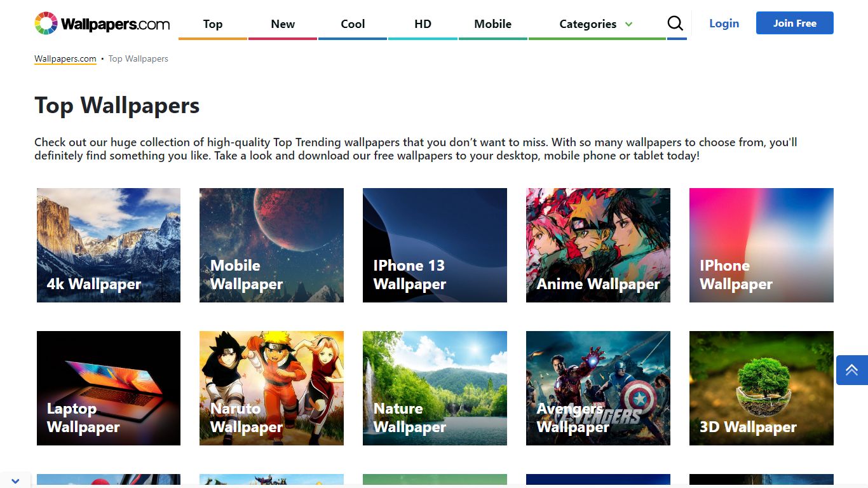Click the Join Free button
Image resolution: width=868 pixels, height=488 pixels.
pyautogui.click(x=794, y=23)
